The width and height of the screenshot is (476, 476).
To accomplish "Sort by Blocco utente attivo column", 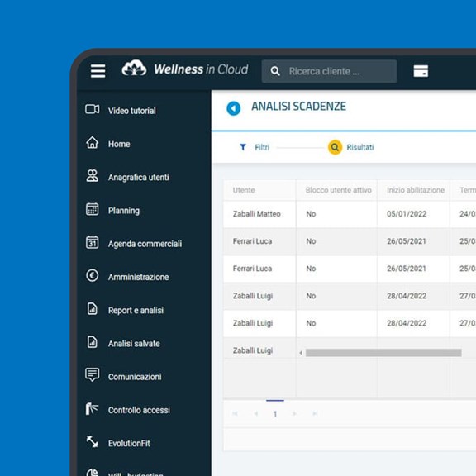I will tap(338, 190).
